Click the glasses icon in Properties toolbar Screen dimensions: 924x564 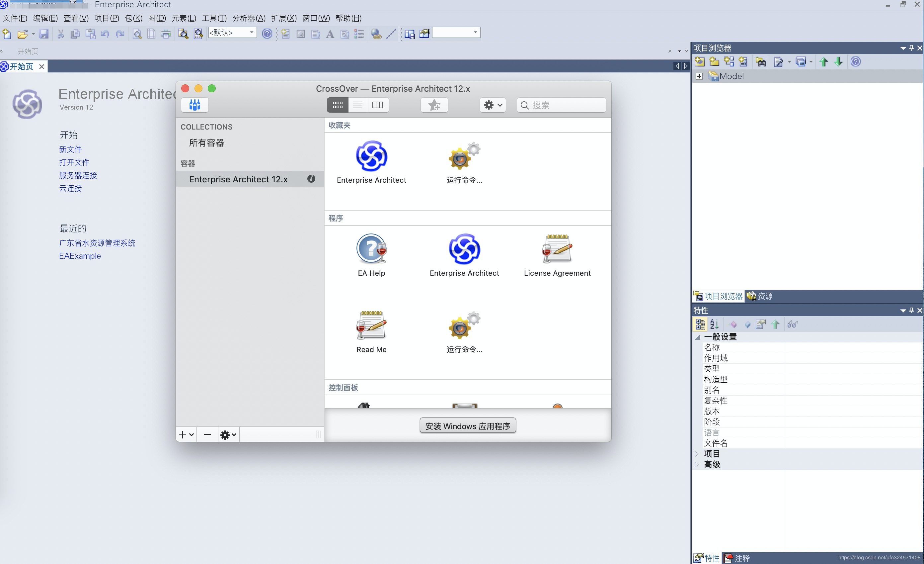[x=792, y=324]
